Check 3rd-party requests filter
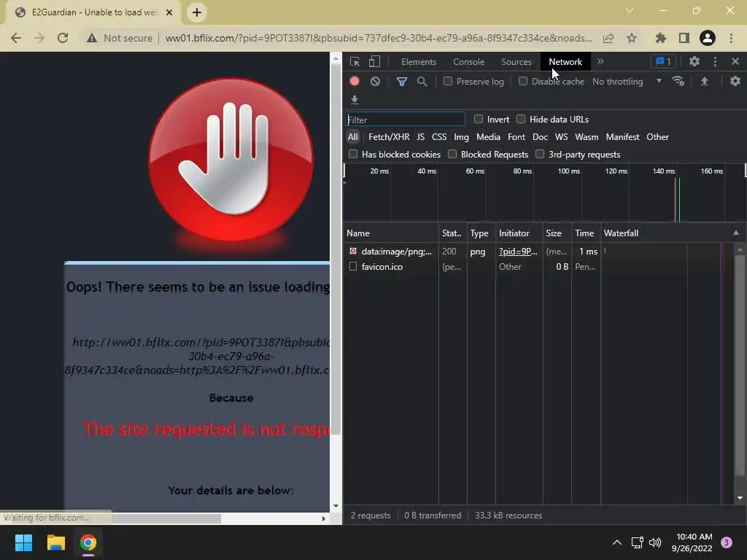Image resolution: width=747 pixels, height=560 pixels. click(540, 154)
